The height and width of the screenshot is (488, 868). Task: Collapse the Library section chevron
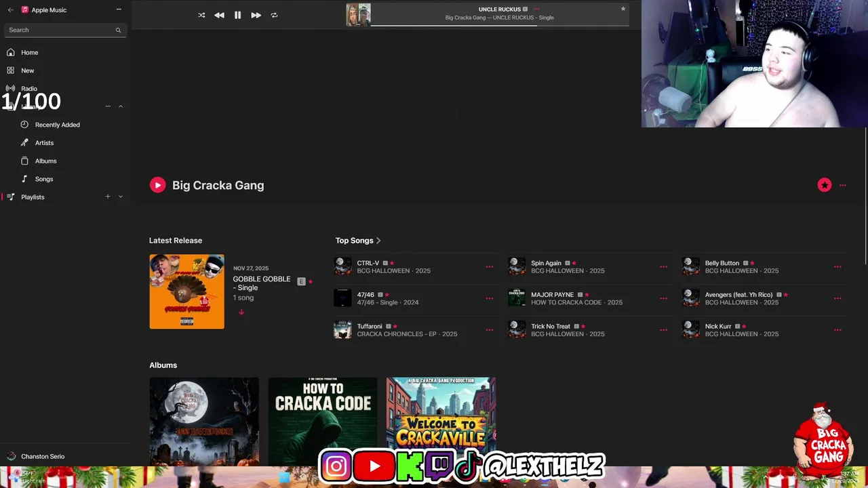pos(121,106)
